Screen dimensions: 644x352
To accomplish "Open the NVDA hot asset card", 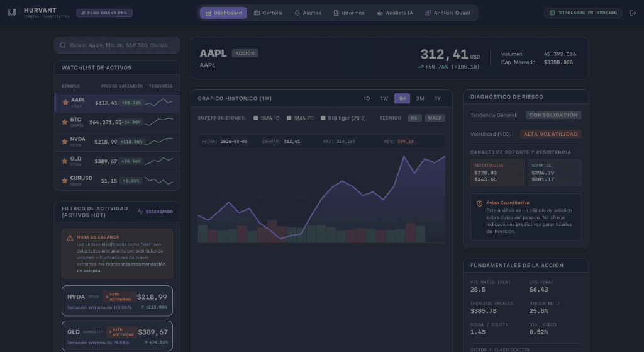I will [x=117, y=301].
